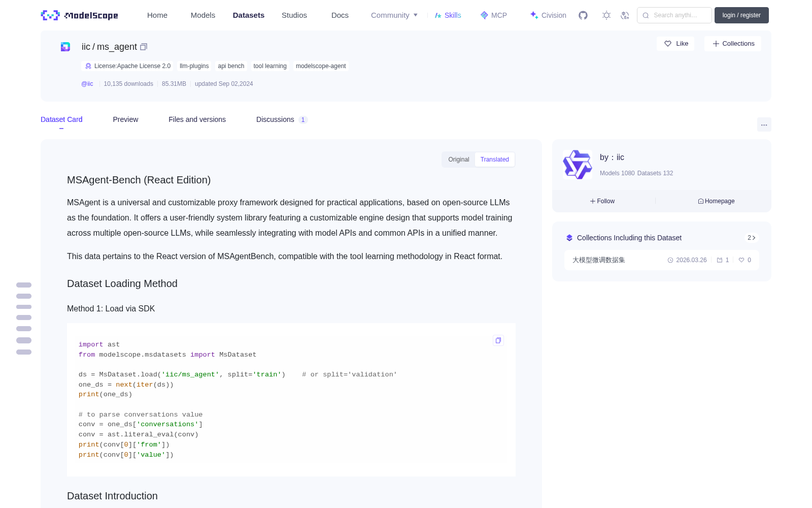Go to the Home nav item

157,15
